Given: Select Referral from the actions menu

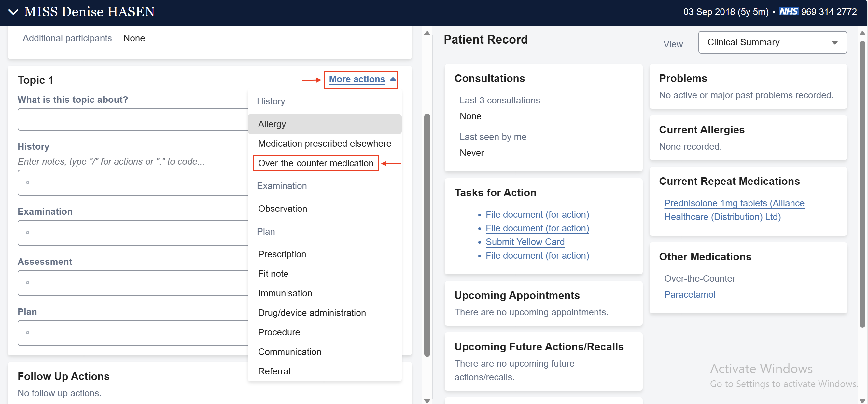Looking at the screenshot, I should coord(274,371).
